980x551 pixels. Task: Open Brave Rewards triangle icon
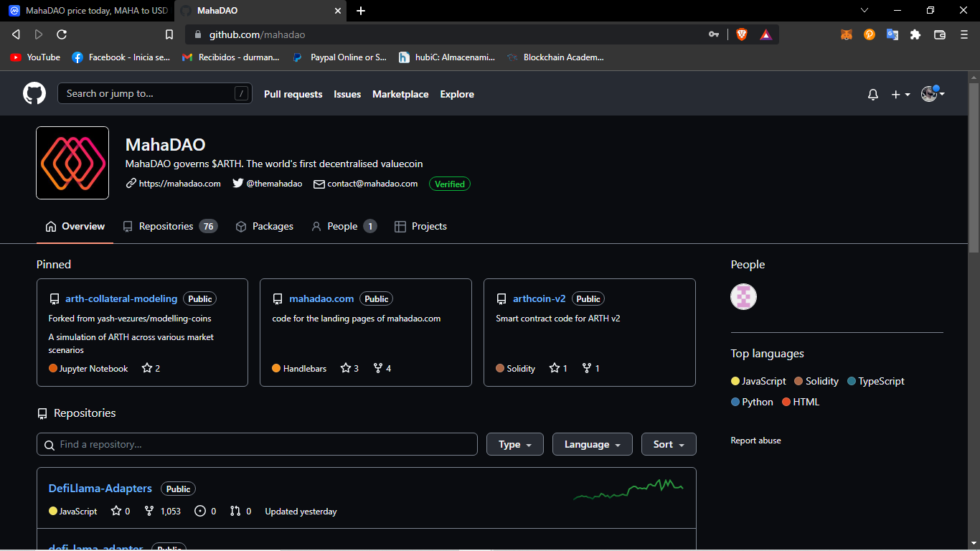coord(765,34)
